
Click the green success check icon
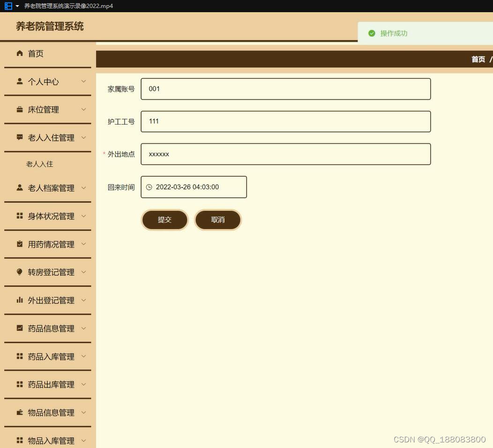click(372, 33)
